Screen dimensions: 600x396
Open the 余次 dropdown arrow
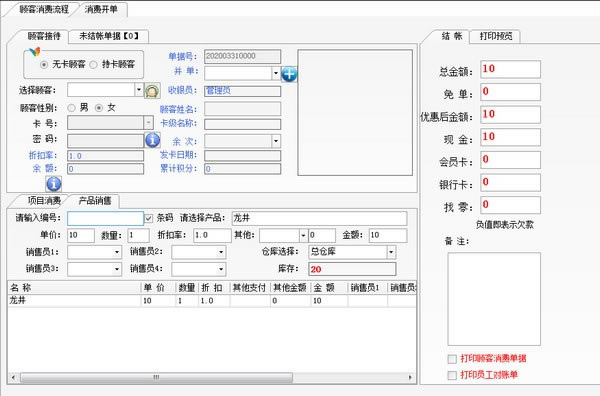coord(276,141)
